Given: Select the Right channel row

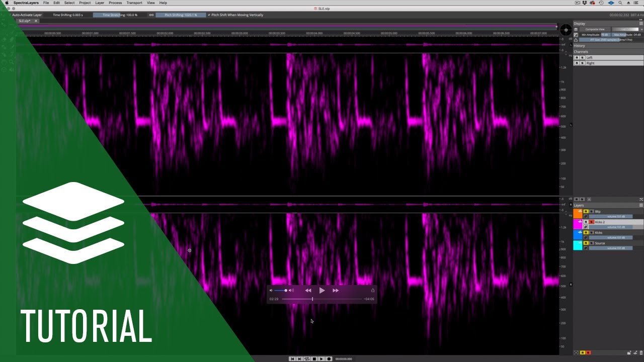Looking at the screenshot, I should coord(609,63).
